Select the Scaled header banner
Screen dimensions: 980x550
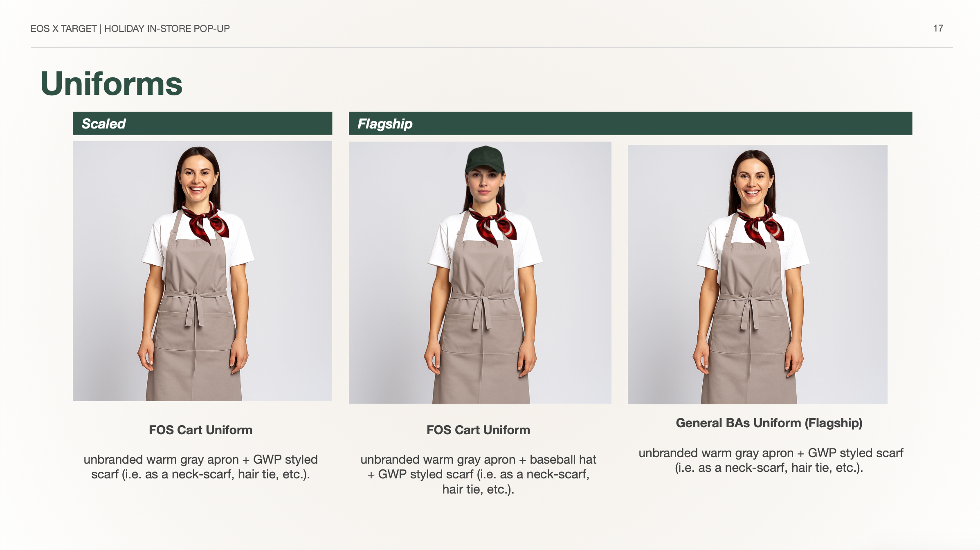(x=202, y=123)
